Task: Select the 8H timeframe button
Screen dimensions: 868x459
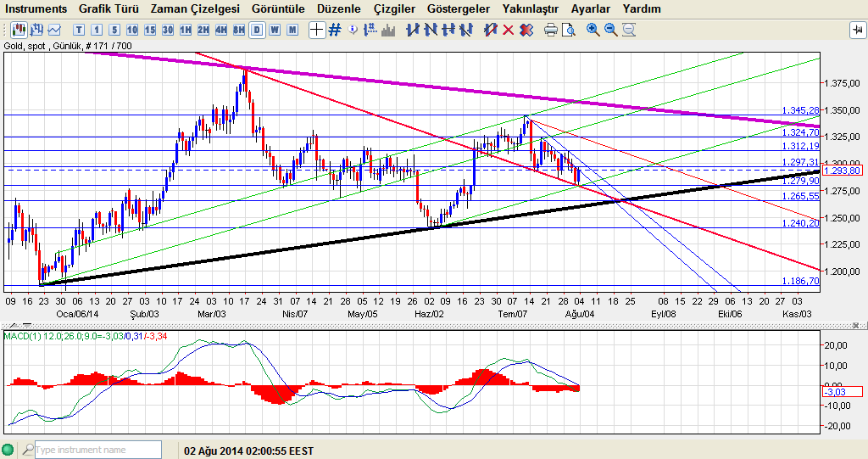Action: (238, 30)
